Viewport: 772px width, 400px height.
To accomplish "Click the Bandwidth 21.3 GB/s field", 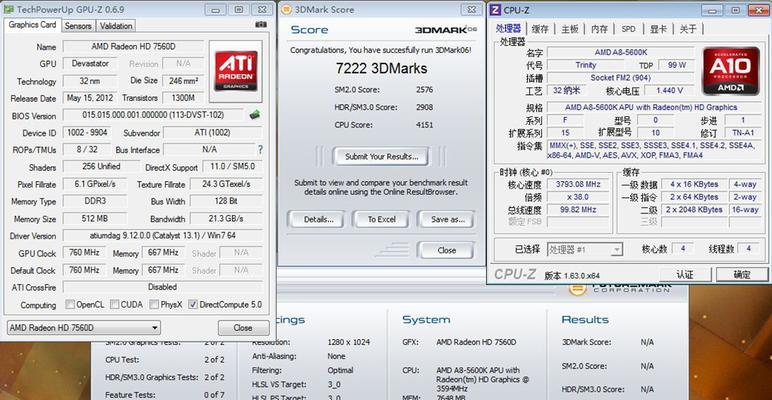I will point(226,218).
